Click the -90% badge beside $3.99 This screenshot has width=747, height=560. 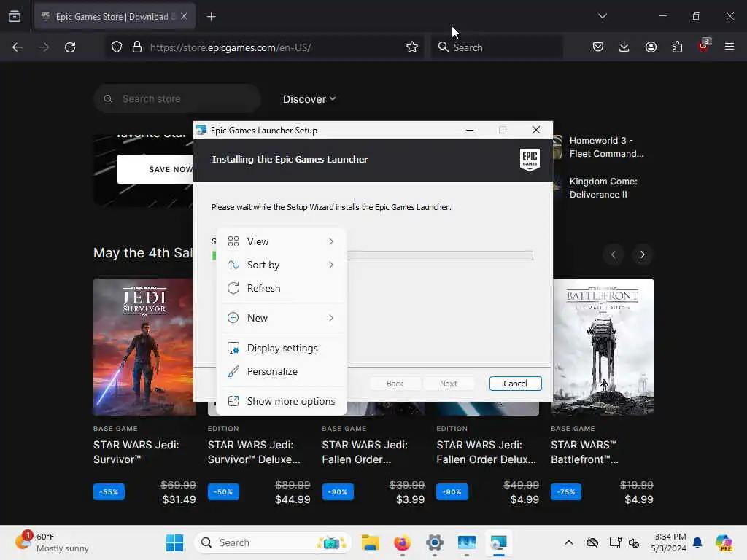338,492
